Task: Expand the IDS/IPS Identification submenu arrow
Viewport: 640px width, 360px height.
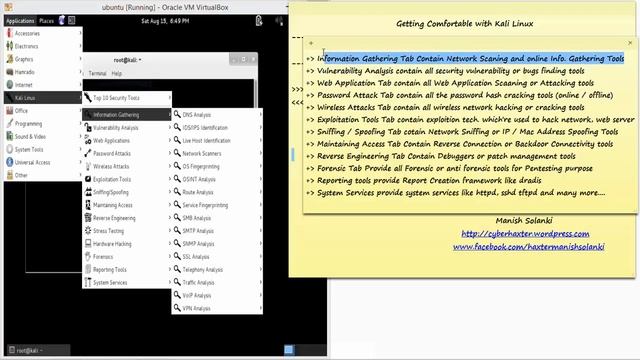Action: (x=260, y=128)
